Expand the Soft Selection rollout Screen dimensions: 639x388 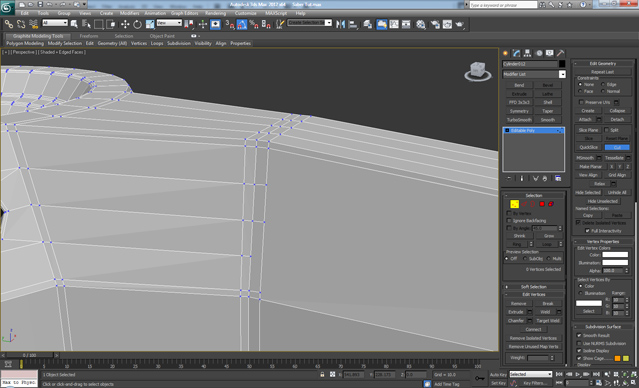tap(534, 287)
